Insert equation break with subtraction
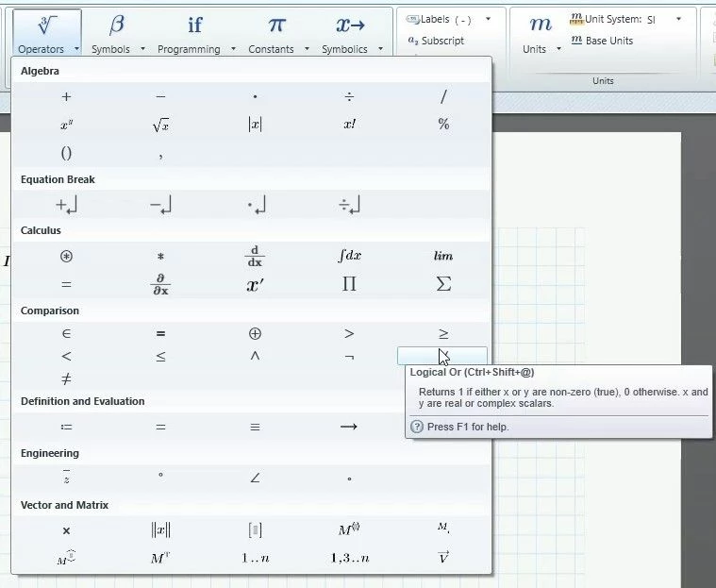This screenshot has height=588, width=716. (x=160, y=205)
